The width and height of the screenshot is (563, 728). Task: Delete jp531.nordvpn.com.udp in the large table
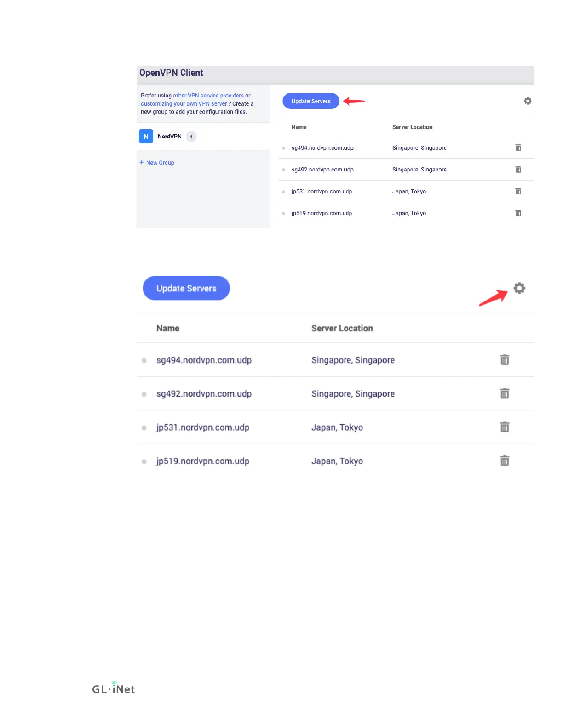pyautogui.click(x=505, y=427)
